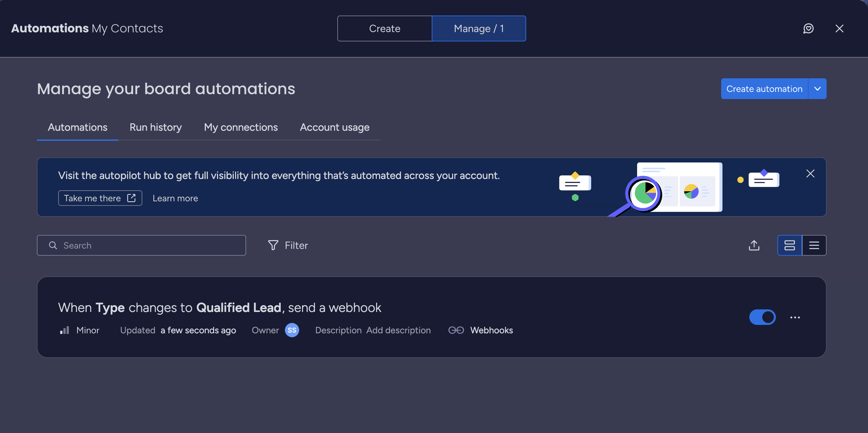Disable the Qualified Lead webhook automation
This screenshot has height=433, width=868.
[763, 317]
